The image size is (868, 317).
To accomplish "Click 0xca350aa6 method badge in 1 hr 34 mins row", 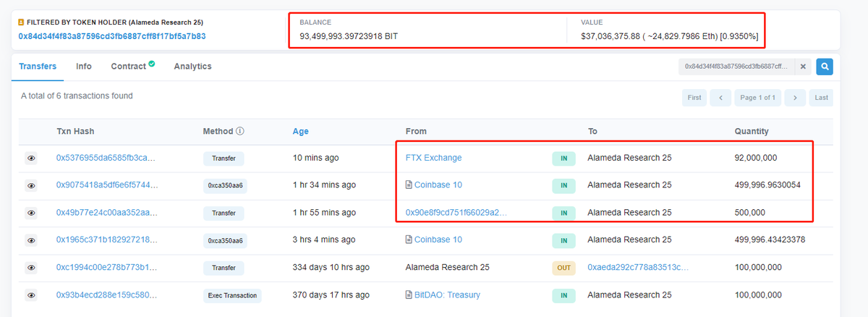I will (x=225, y=185).
